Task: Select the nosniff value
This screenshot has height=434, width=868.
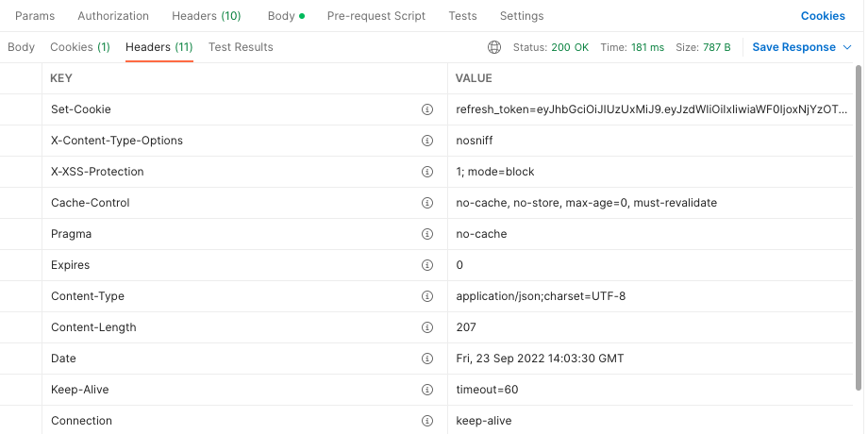Action: (x=475, y=141)
